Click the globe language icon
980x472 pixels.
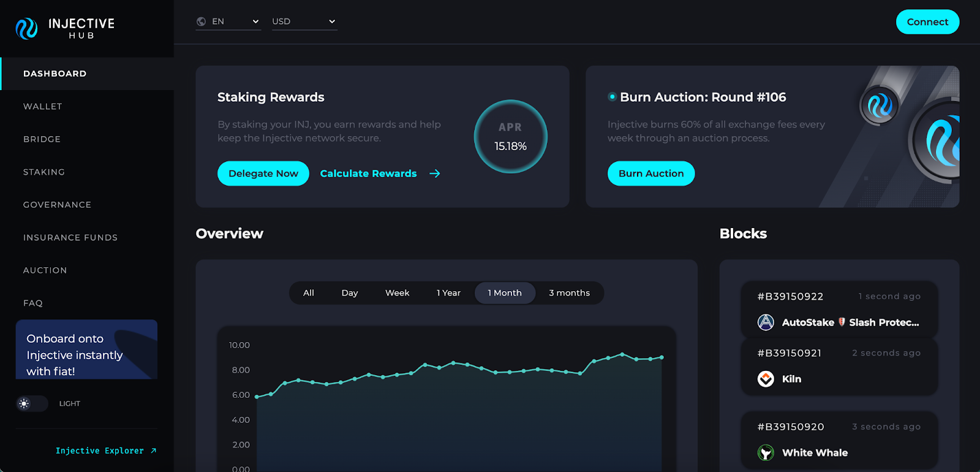tap(201, 21)
